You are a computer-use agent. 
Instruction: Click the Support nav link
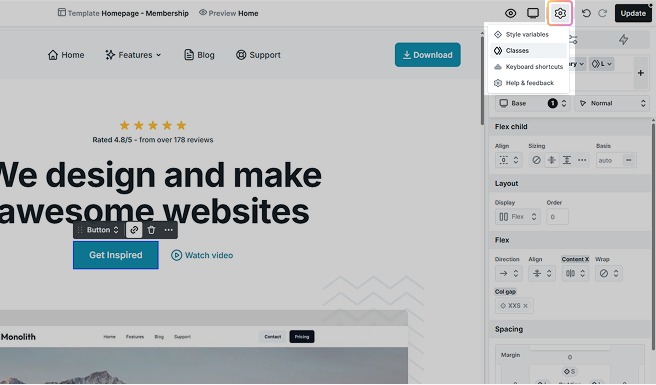coord(258,55)
